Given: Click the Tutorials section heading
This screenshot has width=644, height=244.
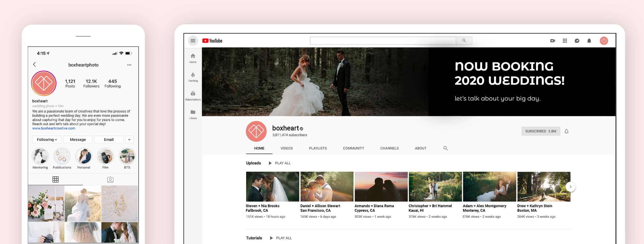Looking at the screenshot, I should click(x=254, y=238).
